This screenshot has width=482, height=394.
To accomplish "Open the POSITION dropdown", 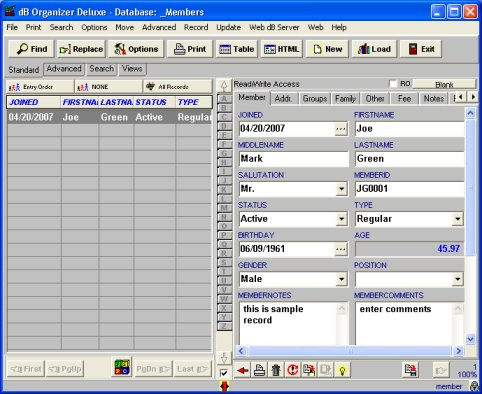I will pyautogui.click(x=458, y=279).
